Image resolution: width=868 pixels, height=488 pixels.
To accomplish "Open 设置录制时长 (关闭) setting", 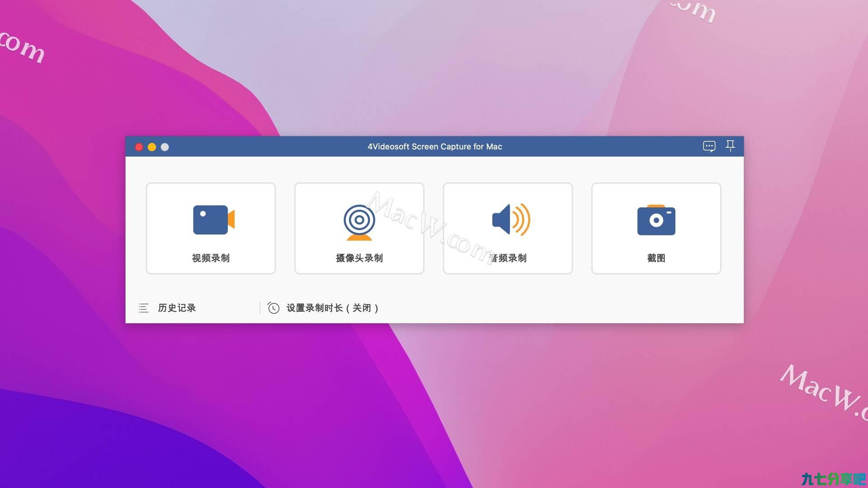I will 332,308.
